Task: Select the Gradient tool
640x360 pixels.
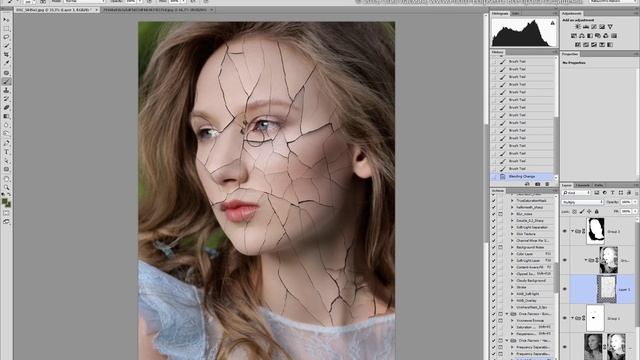Action: click(x=6, y=116)
